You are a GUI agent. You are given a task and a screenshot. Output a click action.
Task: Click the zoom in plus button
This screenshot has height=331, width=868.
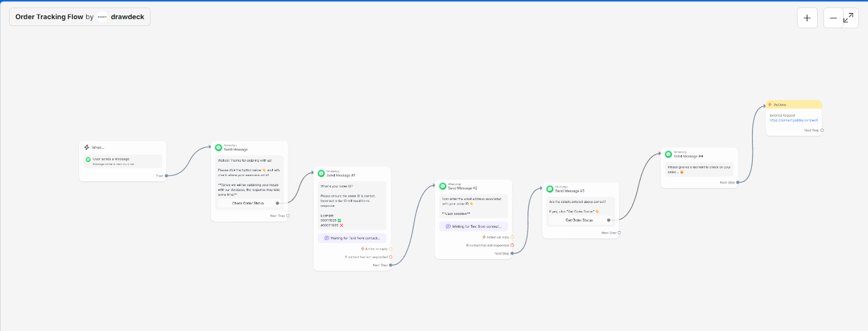[807, 18]
